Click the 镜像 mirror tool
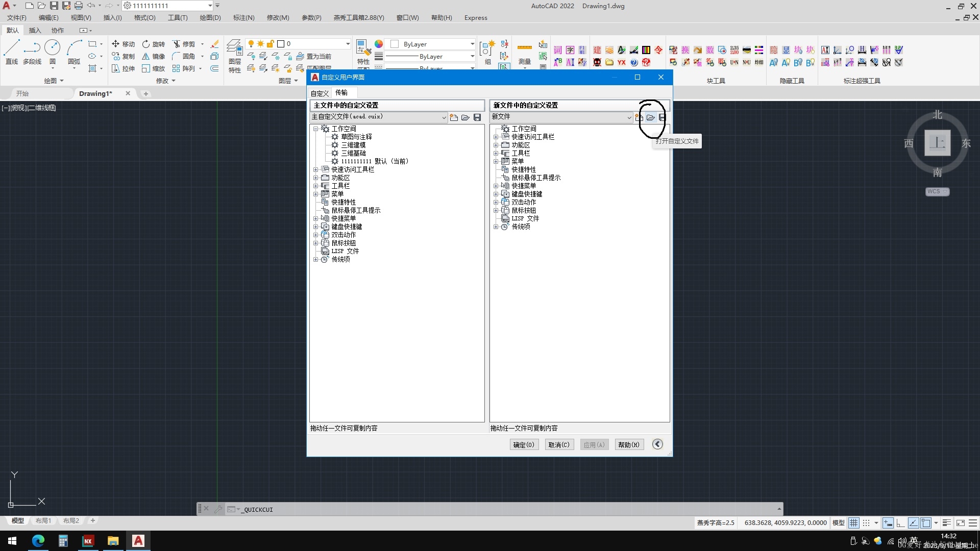980x551 pixels. [154, 56]
